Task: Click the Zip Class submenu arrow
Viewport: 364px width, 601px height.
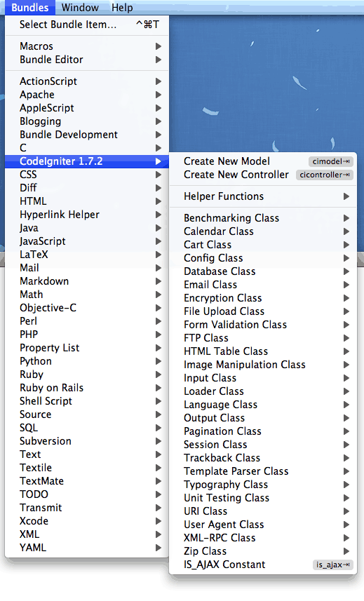Action: pyautogui.click(x=346, y=551)
